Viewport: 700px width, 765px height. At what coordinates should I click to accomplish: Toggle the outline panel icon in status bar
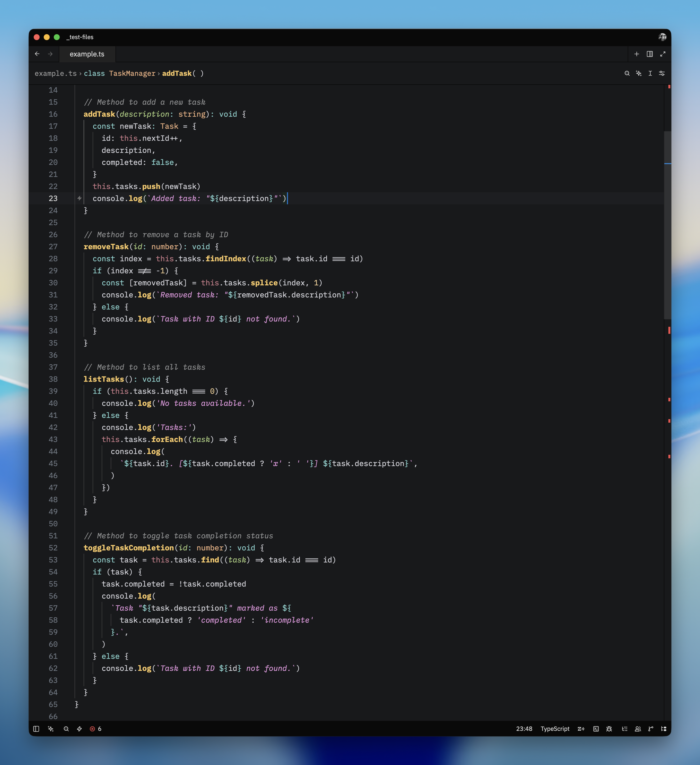click(x=624, y=729)
